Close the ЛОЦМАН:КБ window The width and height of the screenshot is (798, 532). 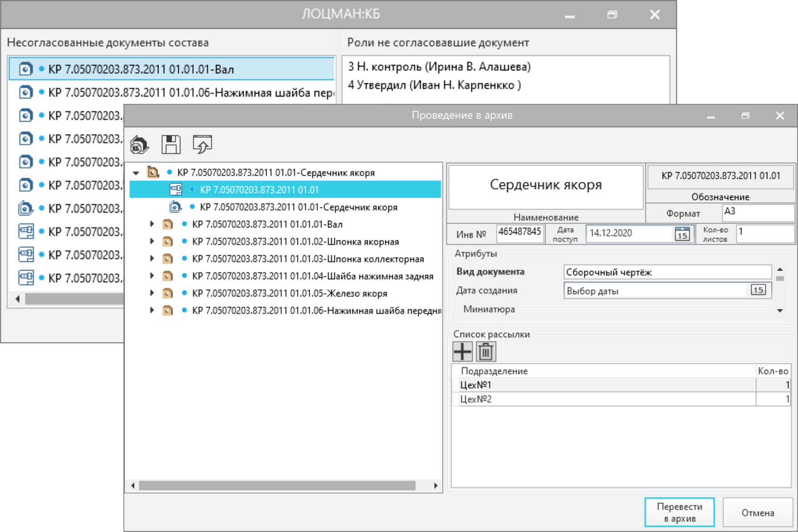tap(654, 15)
